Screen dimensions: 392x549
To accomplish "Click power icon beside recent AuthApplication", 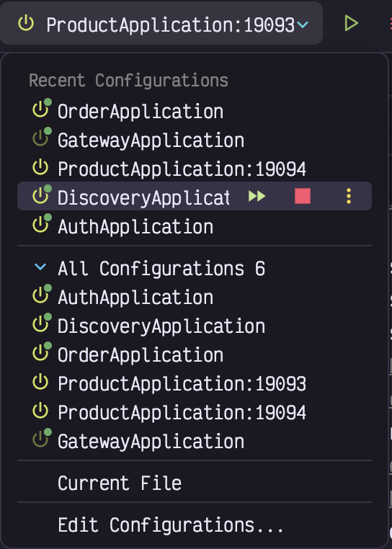I will pos(42,223).
